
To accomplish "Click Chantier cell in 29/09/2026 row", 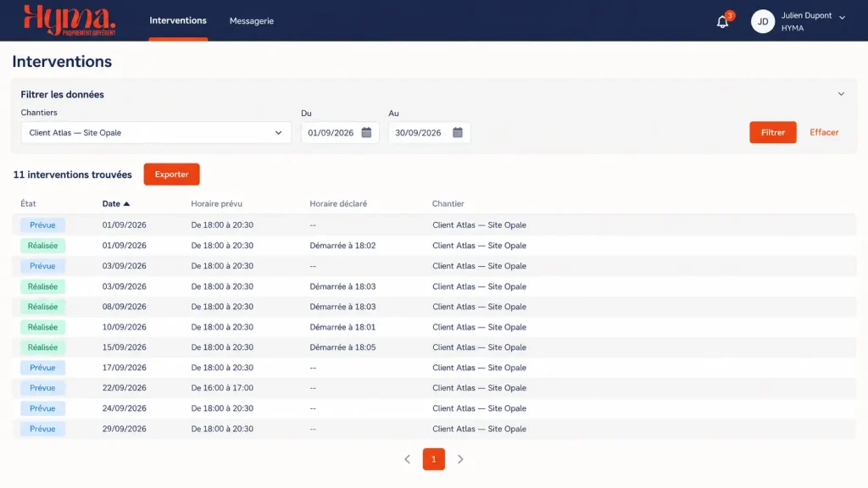I will pos(480,429).
